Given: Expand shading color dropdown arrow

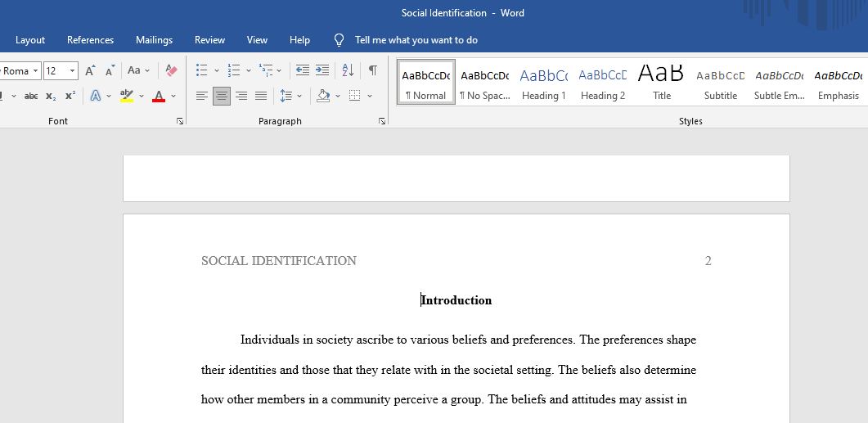Looking at the screenshot, I should (338, 96).
